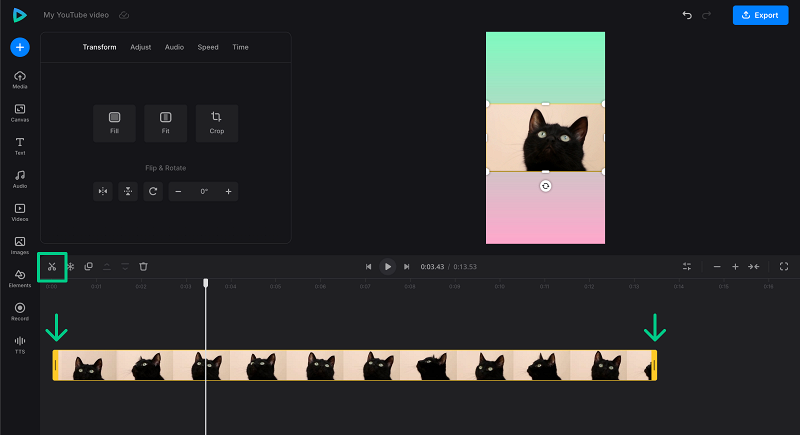Choose the Fill layout option
Viewport: 800px width, 435px height.
[x=114, y=122]
